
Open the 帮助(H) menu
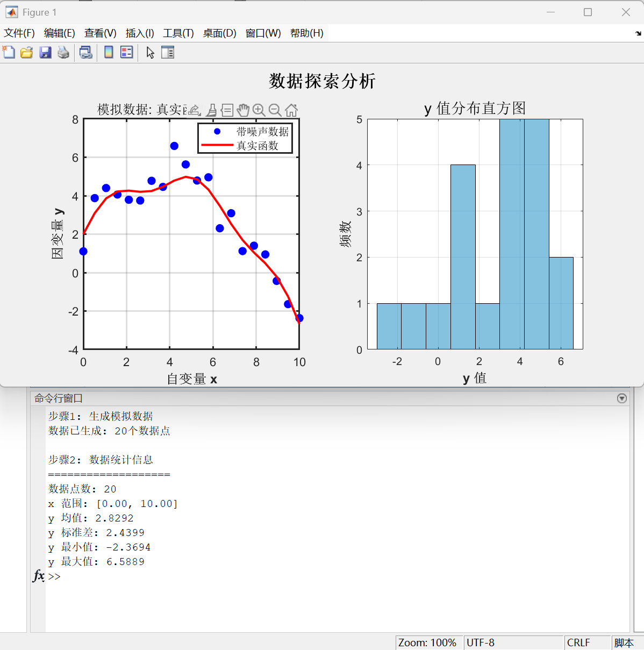point(307,33)
